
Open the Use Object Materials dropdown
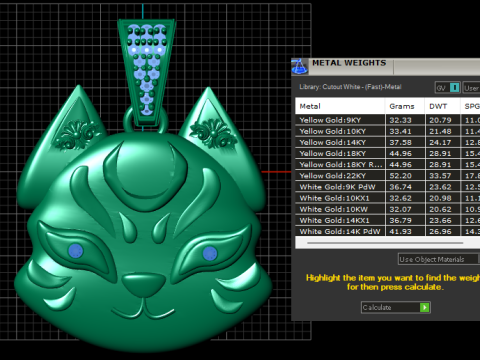[439, 259]
